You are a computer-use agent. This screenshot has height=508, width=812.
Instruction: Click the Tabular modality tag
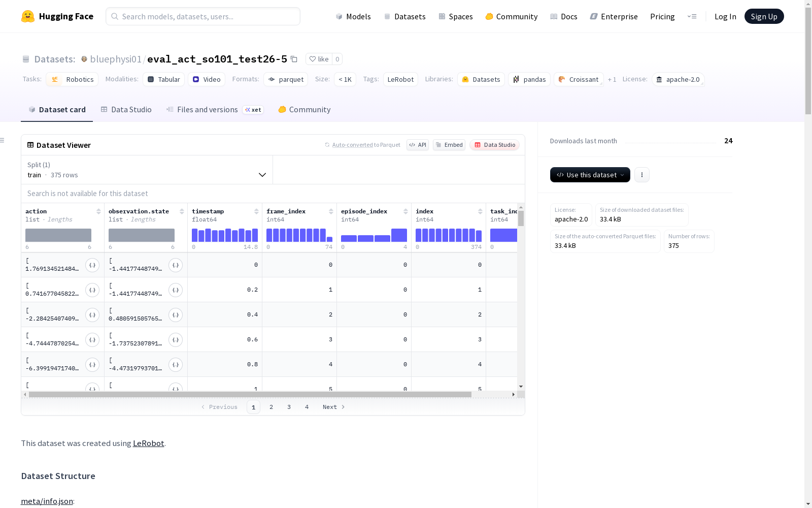(x=163, y=79)
